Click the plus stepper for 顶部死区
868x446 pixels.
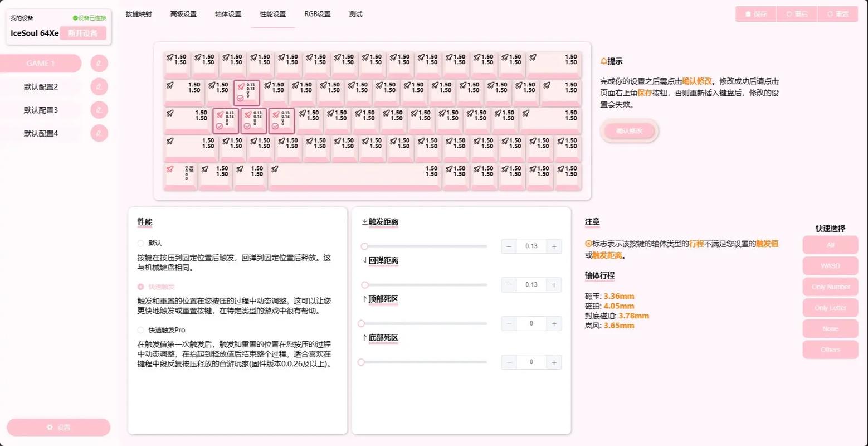[553, 323]
